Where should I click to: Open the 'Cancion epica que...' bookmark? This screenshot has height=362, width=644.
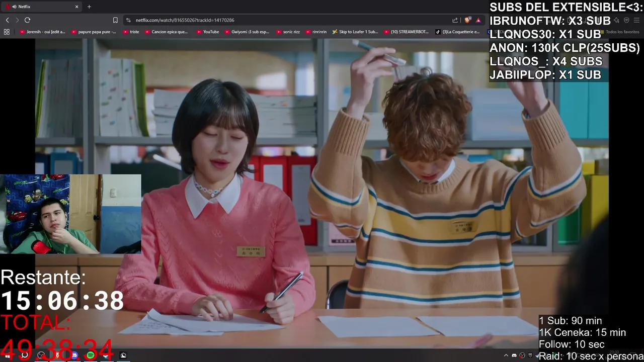[166, 32]
